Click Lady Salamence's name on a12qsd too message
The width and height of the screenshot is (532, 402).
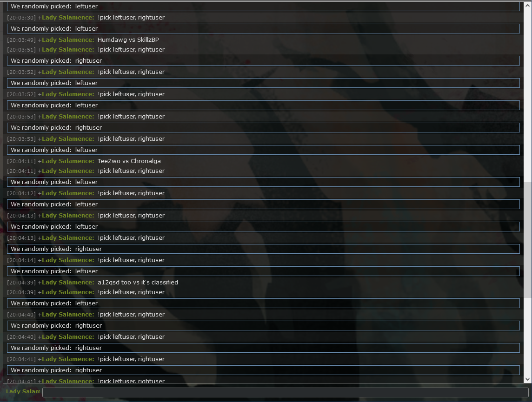click(x=68, y=283)
